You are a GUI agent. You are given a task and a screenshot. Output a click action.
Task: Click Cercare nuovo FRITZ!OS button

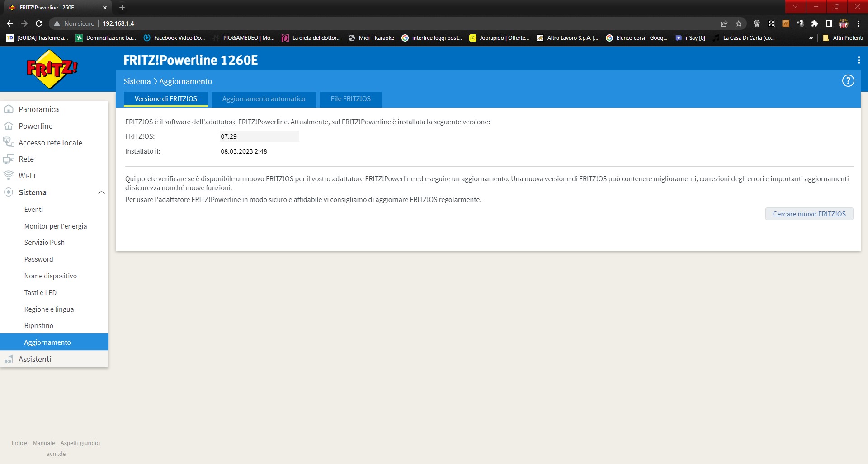click(x=809, y=214)
